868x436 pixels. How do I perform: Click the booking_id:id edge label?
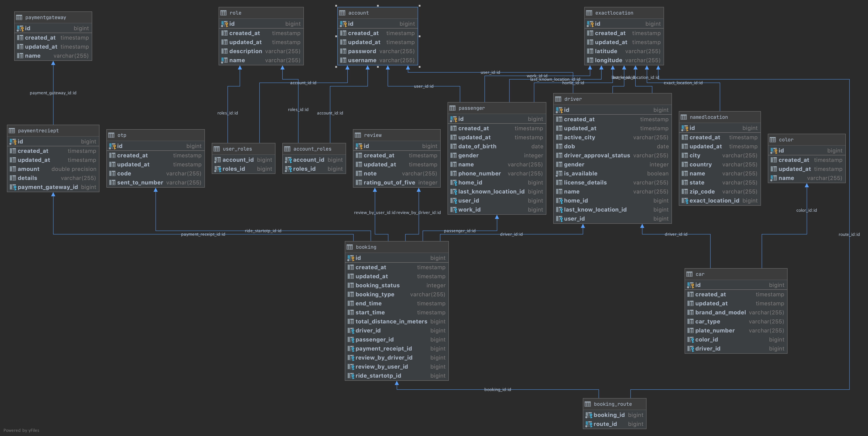click(497, 390)
